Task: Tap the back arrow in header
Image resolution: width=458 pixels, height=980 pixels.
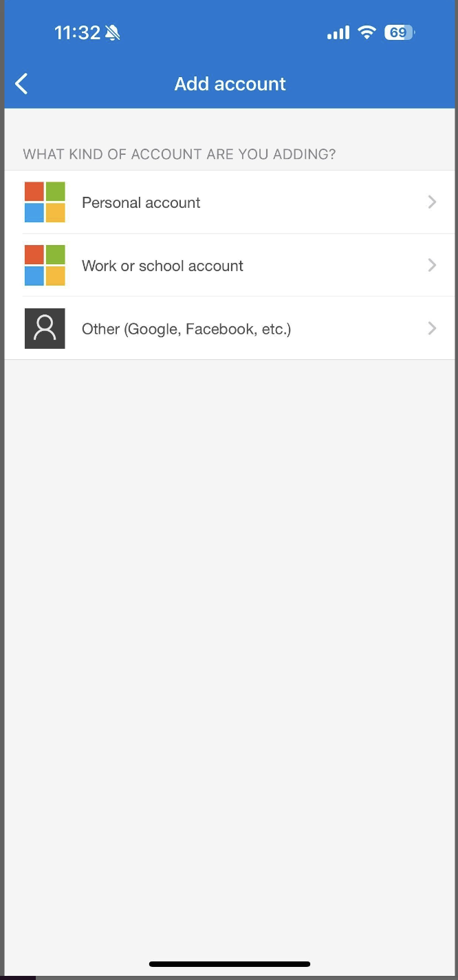Action: 21,84
